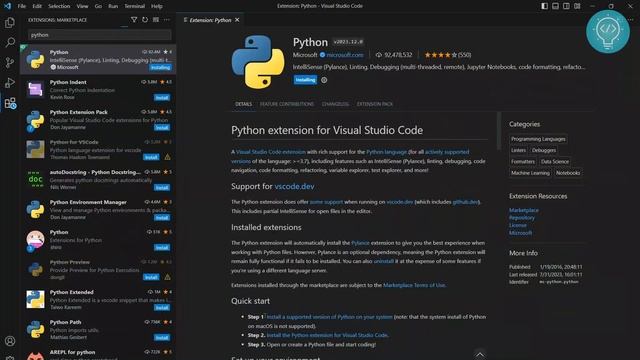
Task: Click the warning icon on Python Preview
Action: [167, 277]
